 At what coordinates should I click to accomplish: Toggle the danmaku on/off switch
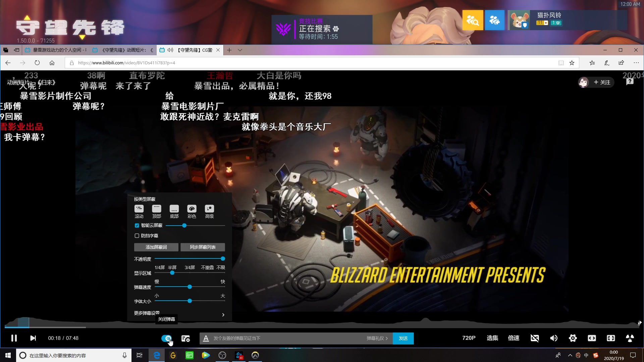(166, 338)
